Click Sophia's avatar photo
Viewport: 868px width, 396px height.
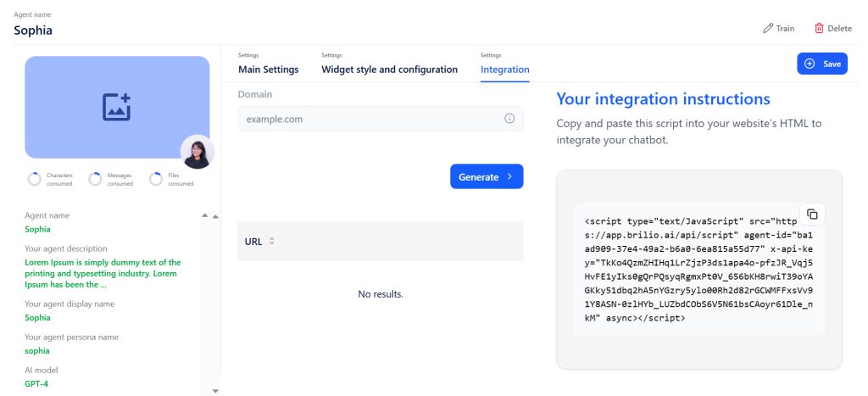point(198,152)
